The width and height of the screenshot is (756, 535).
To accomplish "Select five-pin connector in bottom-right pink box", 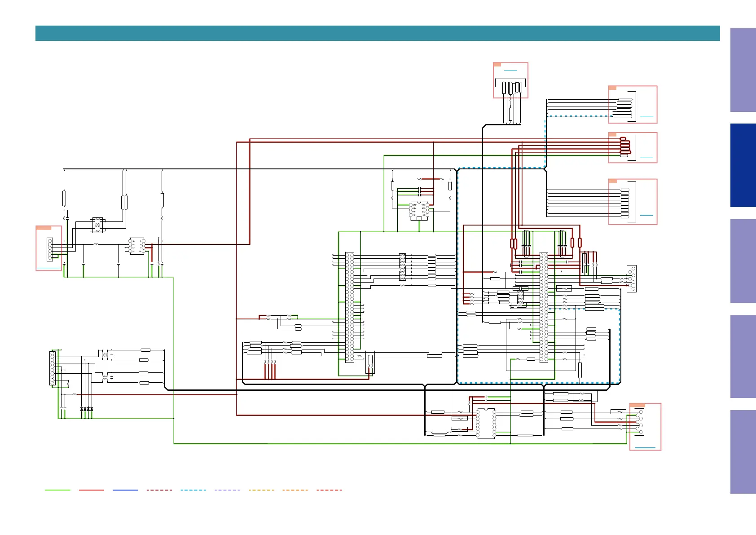I will [639, 422].
